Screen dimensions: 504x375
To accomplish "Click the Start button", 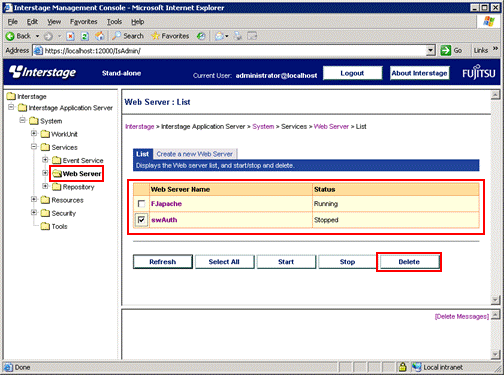I will pos(286,262).
